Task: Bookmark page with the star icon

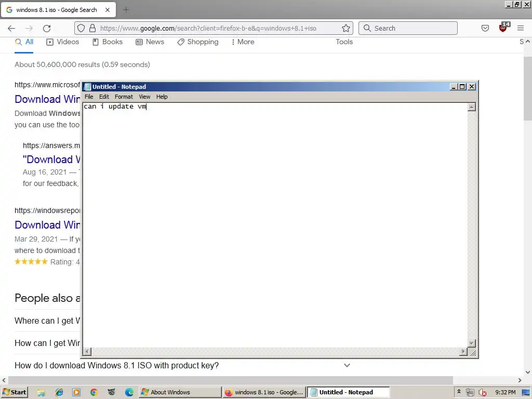Action: 345,28
